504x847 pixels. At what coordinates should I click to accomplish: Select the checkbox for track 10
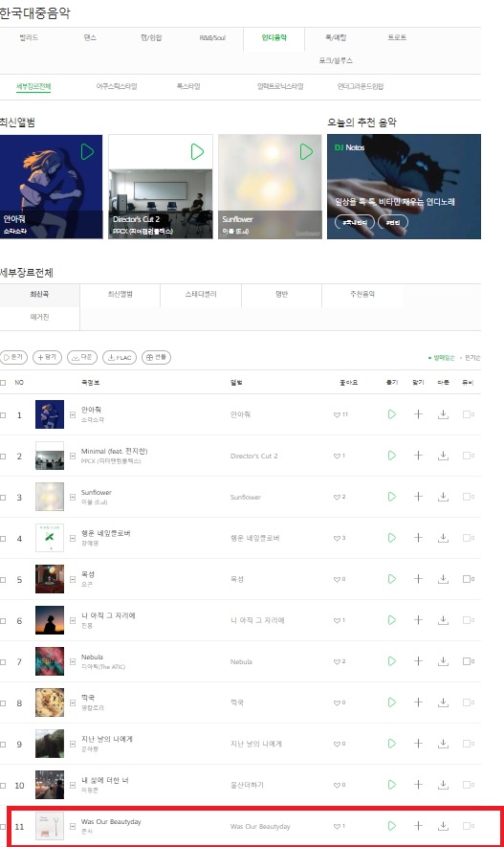pyautogui.click(x=3, y=786)
